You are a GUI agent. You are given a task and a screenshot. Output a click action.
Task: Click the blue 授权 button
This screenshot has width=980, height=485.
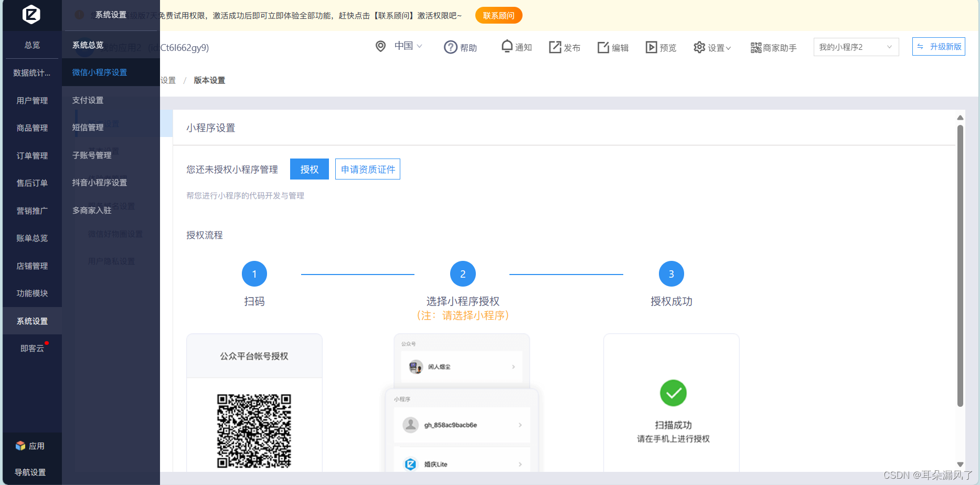pyautogui.click(x=310, y=169)
